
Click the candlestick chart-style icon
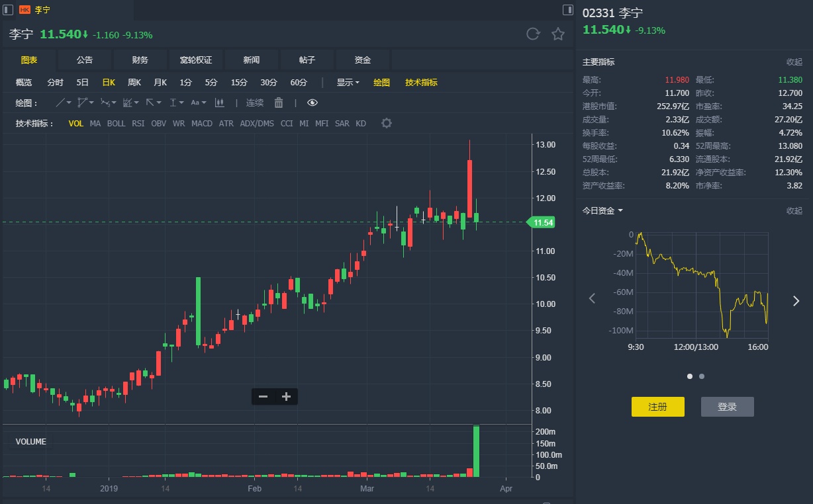pyautogui.click(x=220, y=103)
